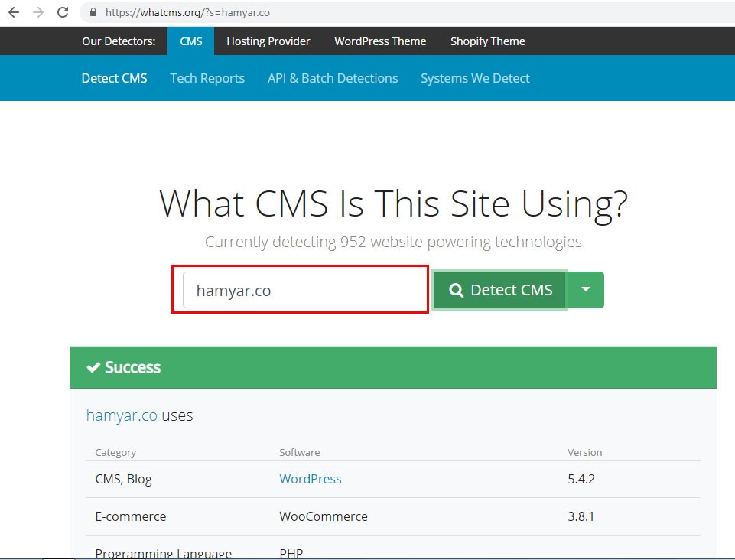This screenshot has width=735, height=560.
Task: Open the WordPress software link
Action: point(311,479)
